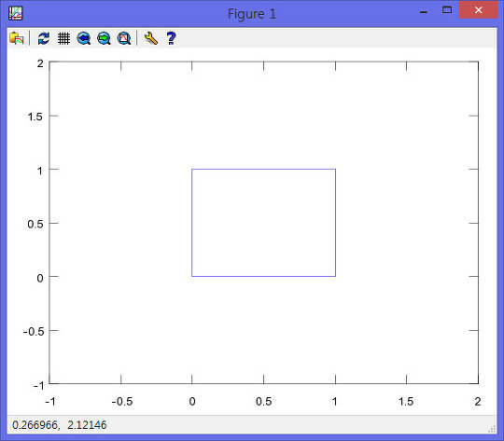
Task: Close the Figure 1 window
Action: [478, 10]
